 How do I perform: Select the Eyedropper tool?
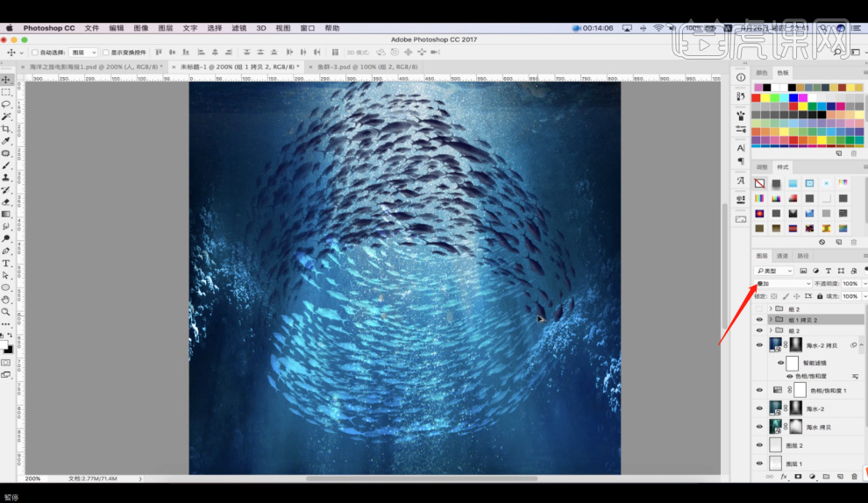6,140
